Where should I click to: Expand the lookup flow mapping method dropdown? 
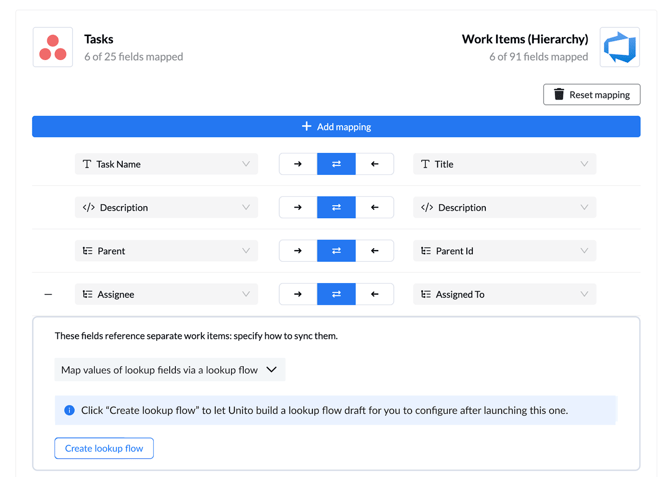169,370
